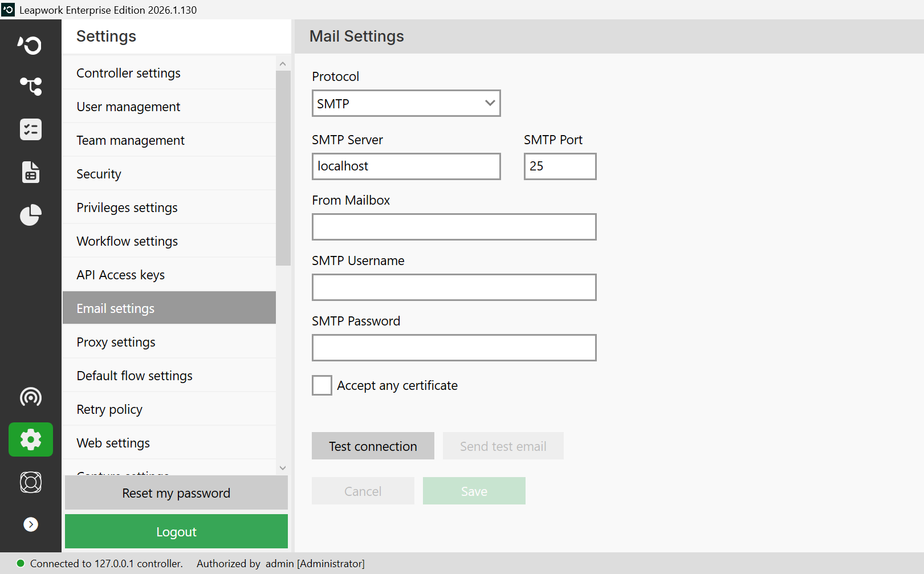Open Default flow settings
The image size is (924, 574).
point(169,376)
